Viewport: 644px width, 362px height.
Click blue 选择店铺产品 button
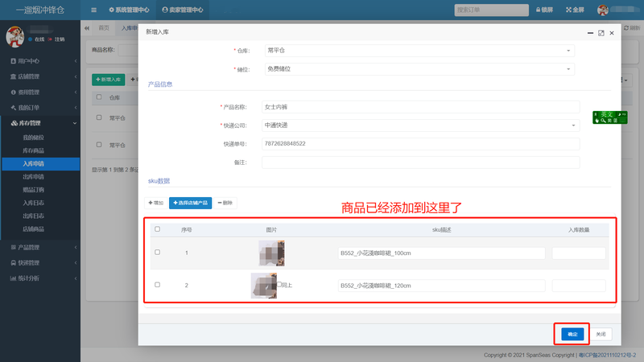(190, 203)
